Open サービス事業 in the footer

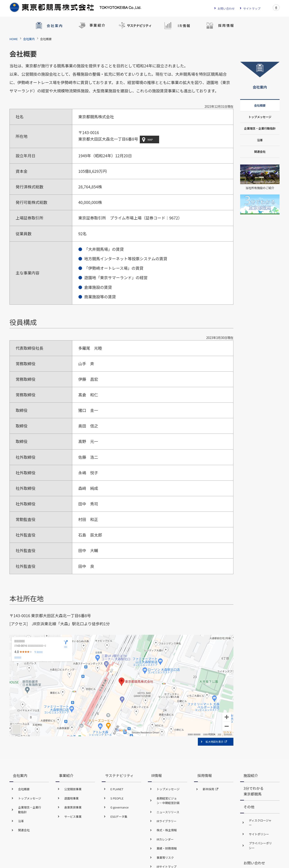point(73,816)
